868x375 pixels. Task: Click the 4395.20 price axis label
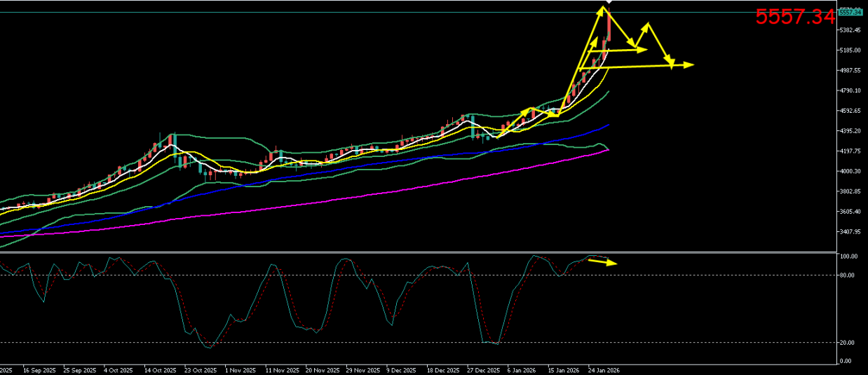pos(850,131)
